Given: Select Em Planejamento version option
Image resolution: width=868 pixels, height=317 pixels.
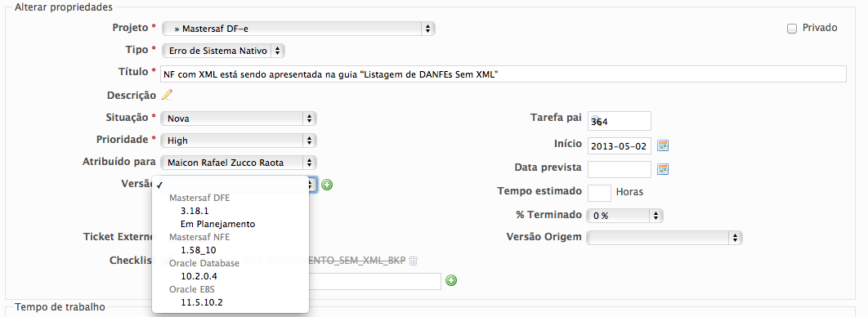Looking at the screenshot, I should (230, 224).
